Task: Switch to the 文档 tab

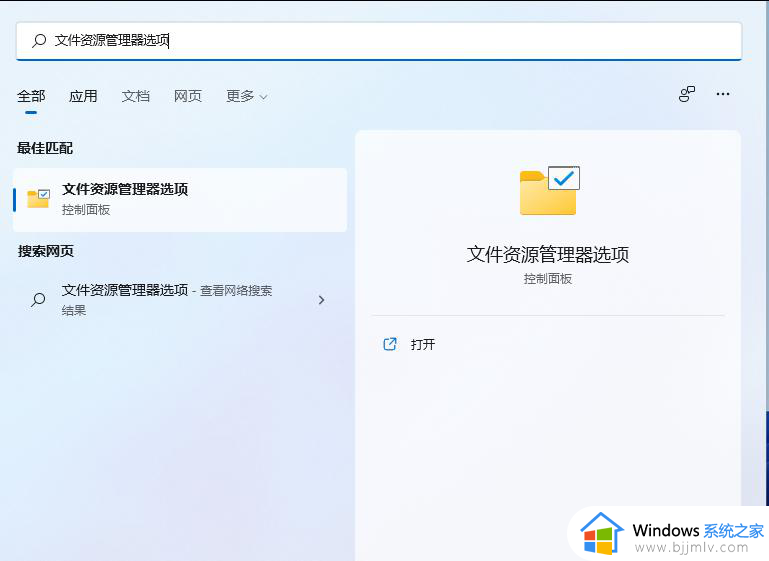Action: tap(135, 96)
